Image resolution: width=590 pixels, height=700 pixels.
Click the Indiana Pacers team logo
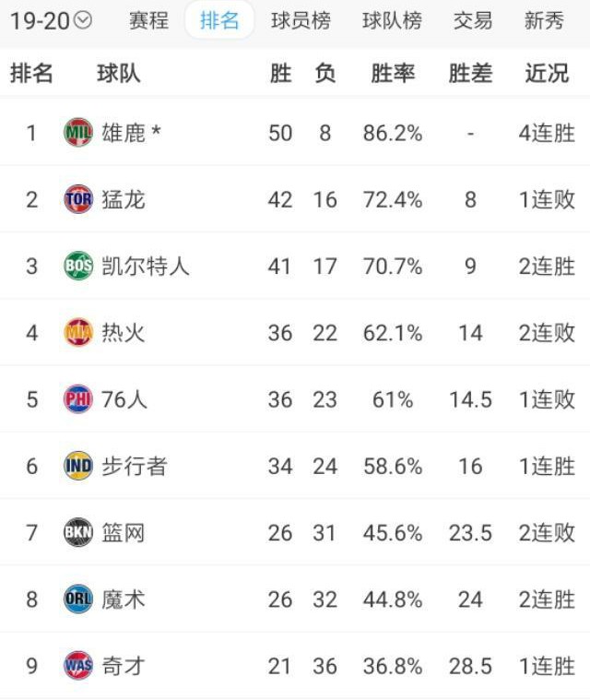78,466
